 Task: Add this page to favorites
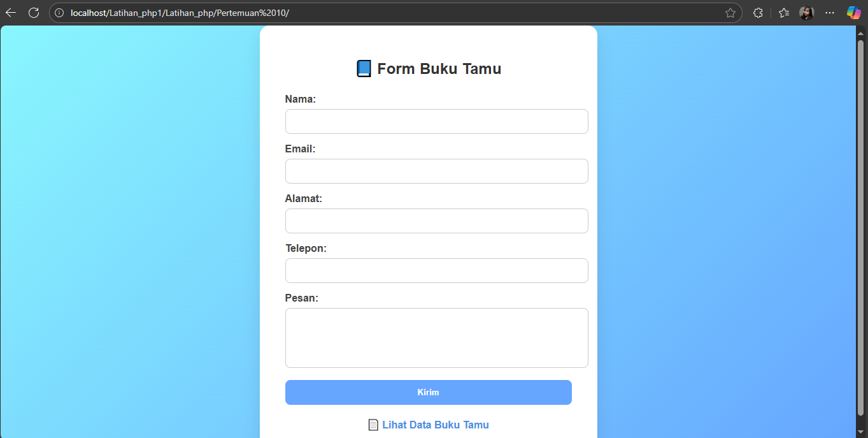[730, 12]
